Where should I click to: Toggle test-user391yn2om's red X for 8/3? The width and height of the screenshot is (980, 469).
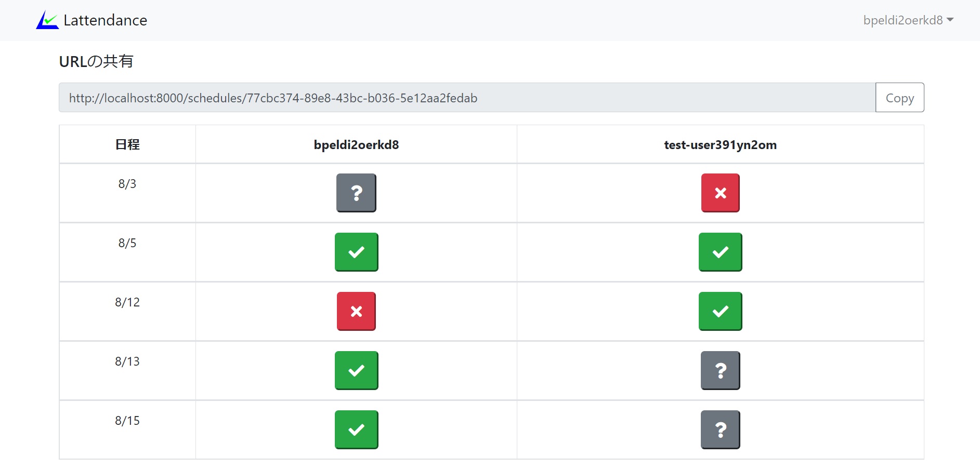(x=720, y=193)
